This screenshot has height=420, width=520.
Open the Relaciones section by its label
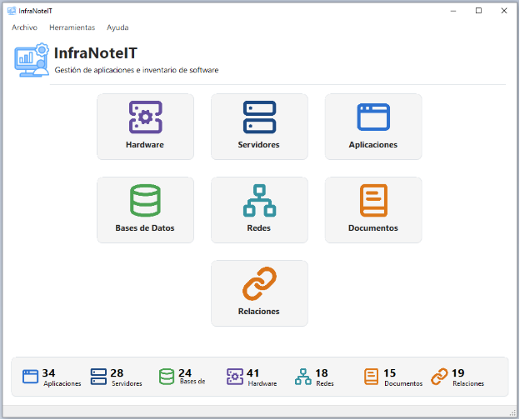tap(258, 311)
